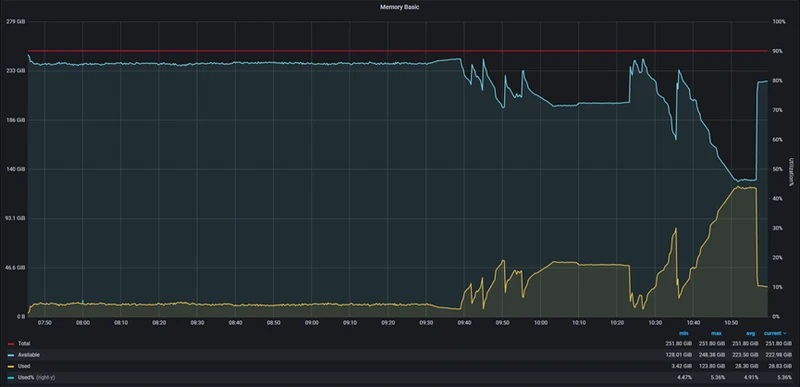Click the 09:40 time axis label
This screenshot has height=387, width=800.
464,323
